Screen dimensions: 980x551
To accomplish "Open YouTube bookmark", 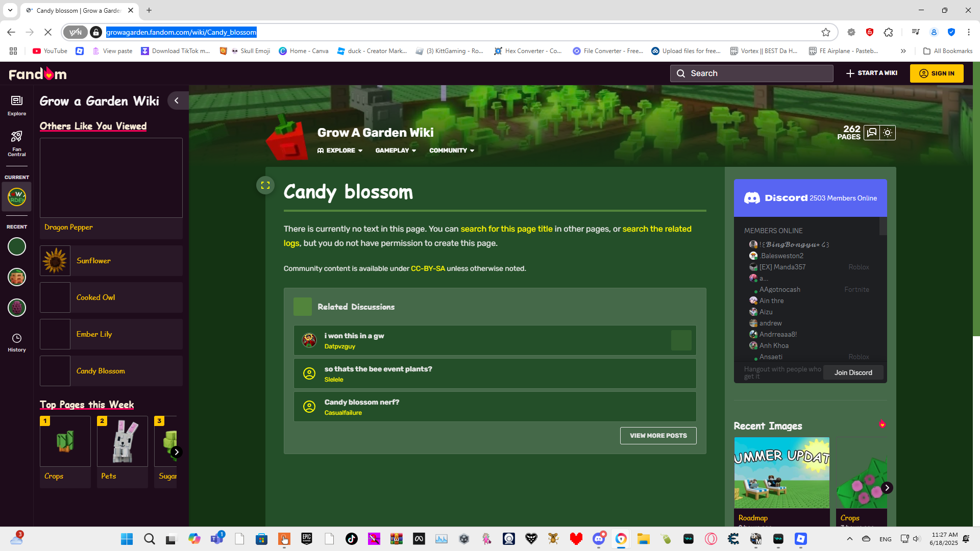I will pyautogui.click(x=50, y=51).
